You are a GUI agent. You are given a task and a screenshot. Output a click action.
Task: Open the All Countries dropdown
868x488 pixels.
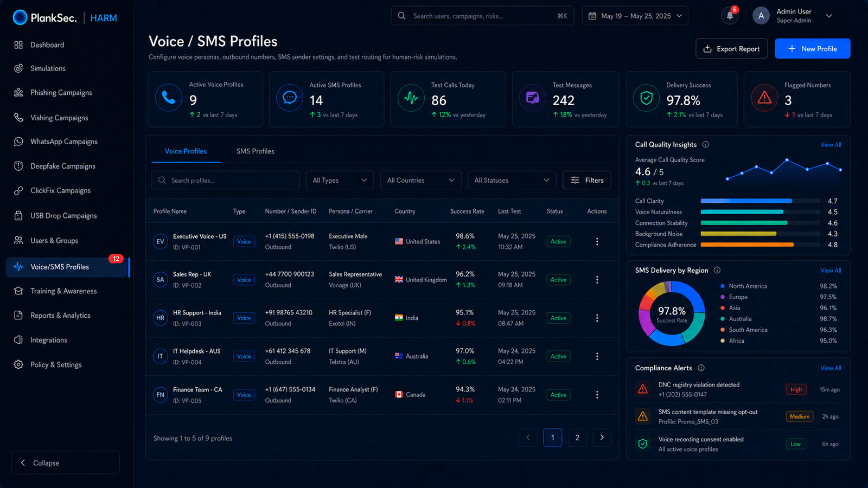tap(420, 180)
